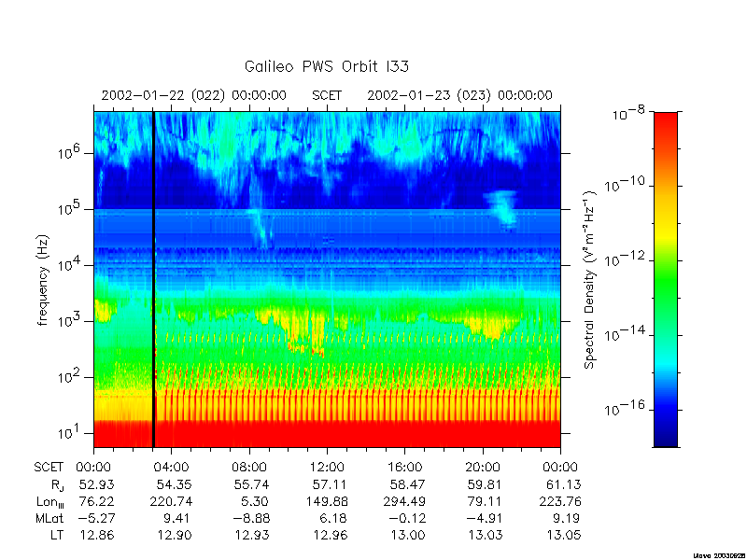Click the MLat value '9.19'
This screenshot has height=560, width=747.
pyautogui.click(x=567, y=518)
